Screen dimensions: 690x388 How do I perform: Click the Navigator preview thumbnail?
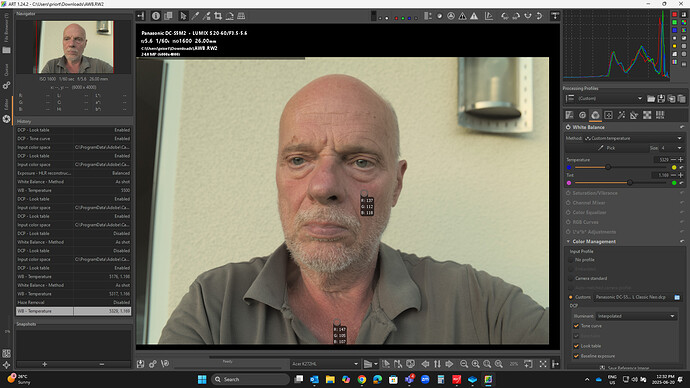tap(75, 47)
